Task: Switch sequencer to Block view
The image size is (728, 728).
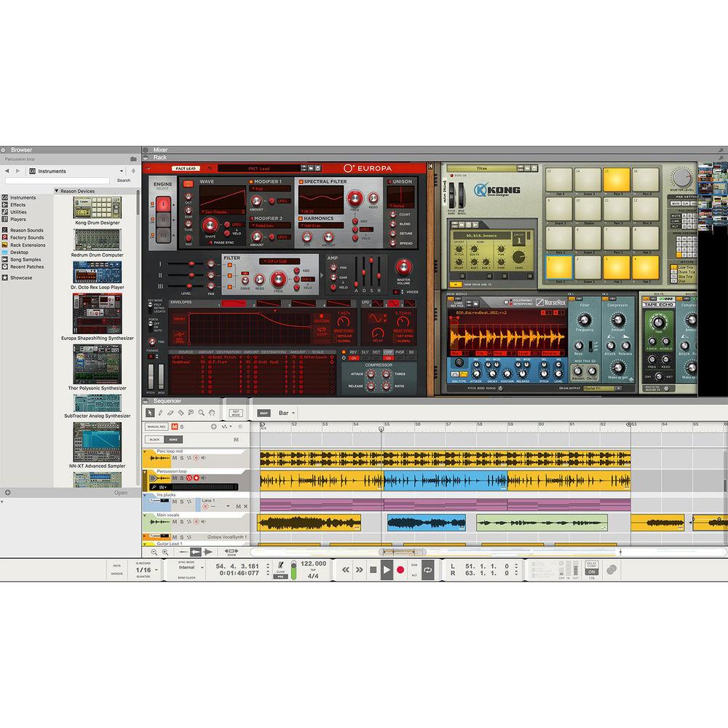Action: [154, 440]
